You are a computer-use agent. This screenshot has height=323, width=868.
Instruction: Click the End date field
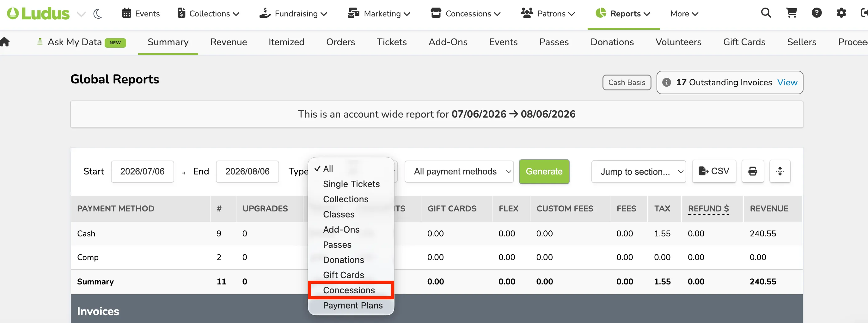click(x=247, y=171)
